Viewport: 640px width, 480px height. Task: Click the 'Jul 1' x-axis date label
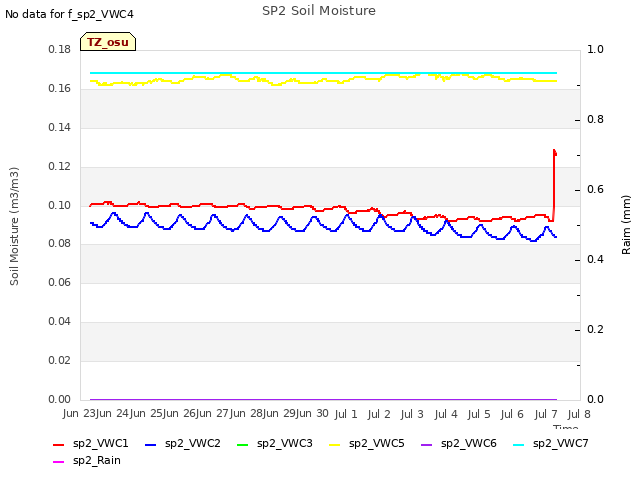click(346, 414)
